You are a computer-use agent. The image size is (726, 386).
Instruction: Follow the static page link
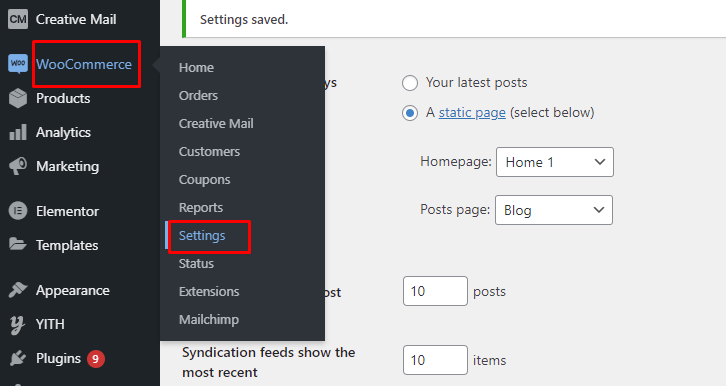coord(472,112)
